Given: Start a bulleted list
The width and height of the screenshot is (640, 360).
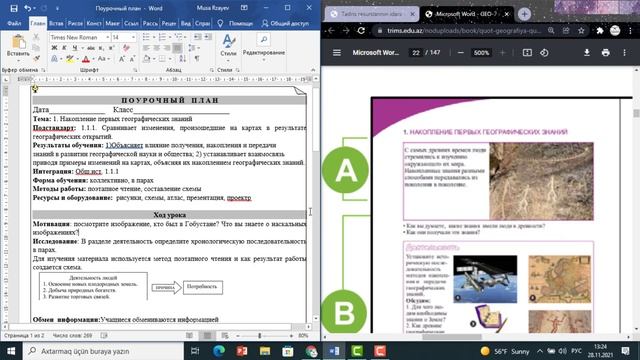Looking at the screenshot, I should [x=147, y=37].
